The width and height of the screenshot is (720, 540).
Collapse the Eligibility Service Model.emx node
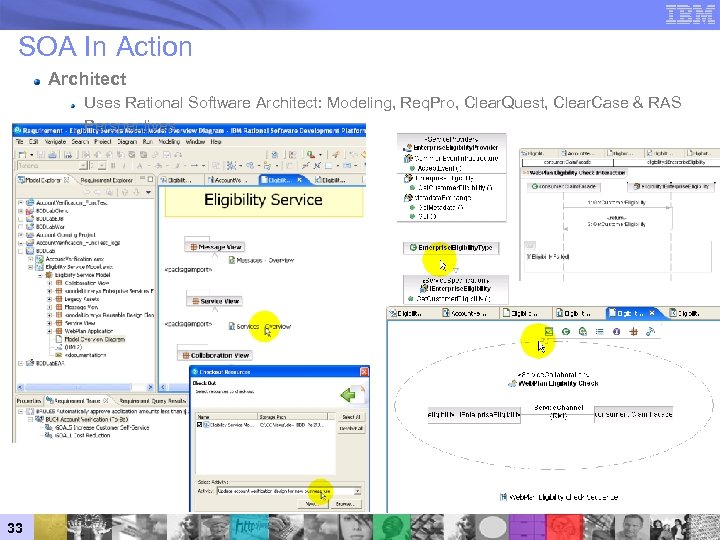30,267
